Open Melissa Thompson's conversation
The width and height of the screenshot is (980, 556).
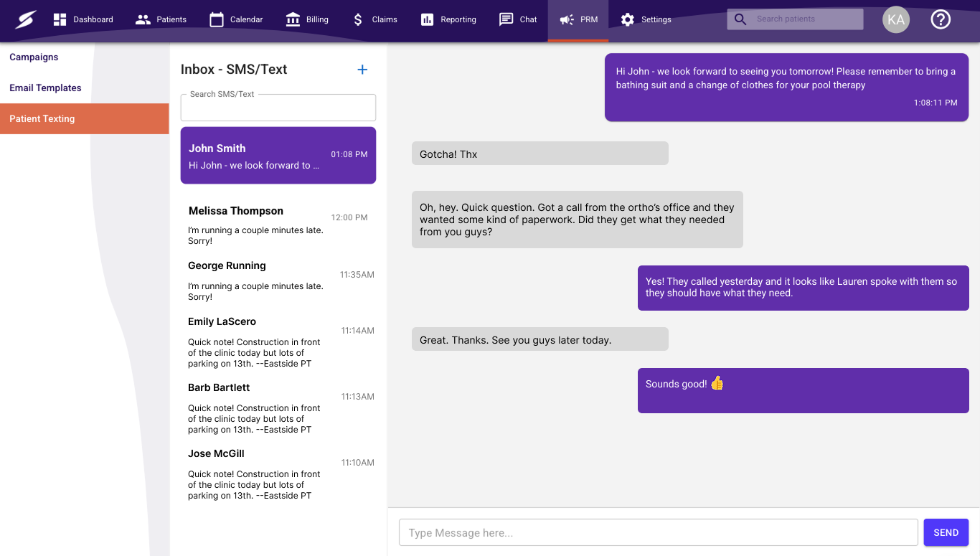(278, 225)
